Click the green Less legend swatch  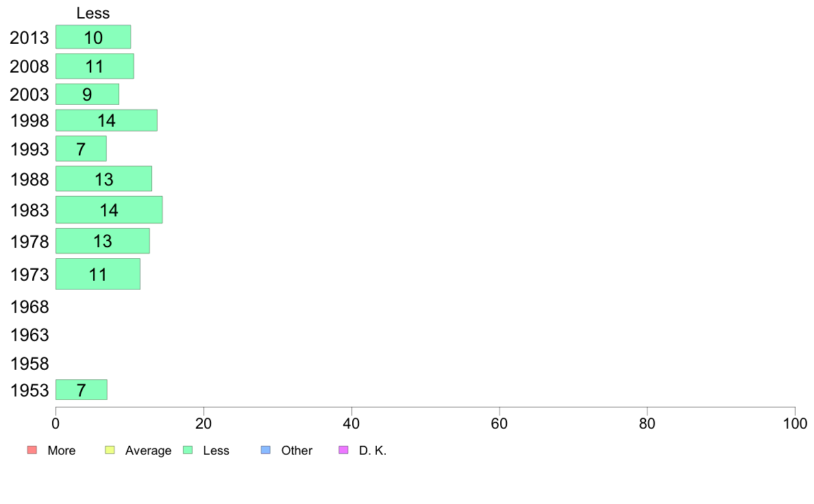(x=188, y=450)
